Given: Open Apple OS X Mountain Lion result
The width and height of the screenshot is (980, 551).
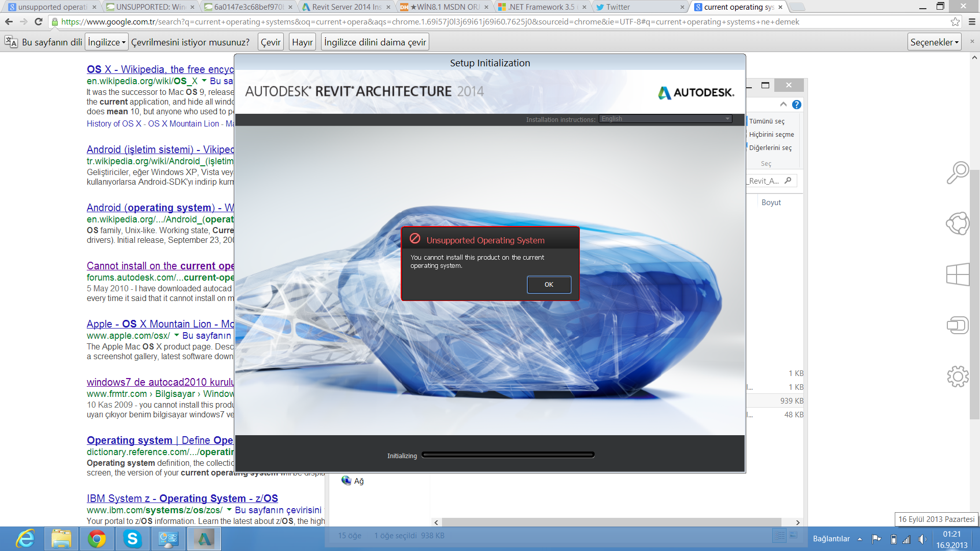Looking at the screenshot, I should [160, 324].
